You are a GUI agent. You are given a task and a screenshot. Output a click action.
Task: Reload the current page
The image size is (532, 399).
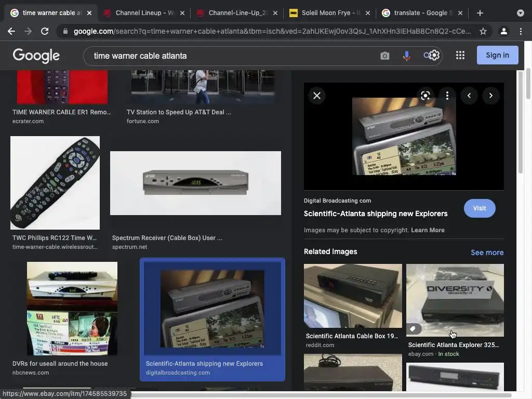[45, 31]
